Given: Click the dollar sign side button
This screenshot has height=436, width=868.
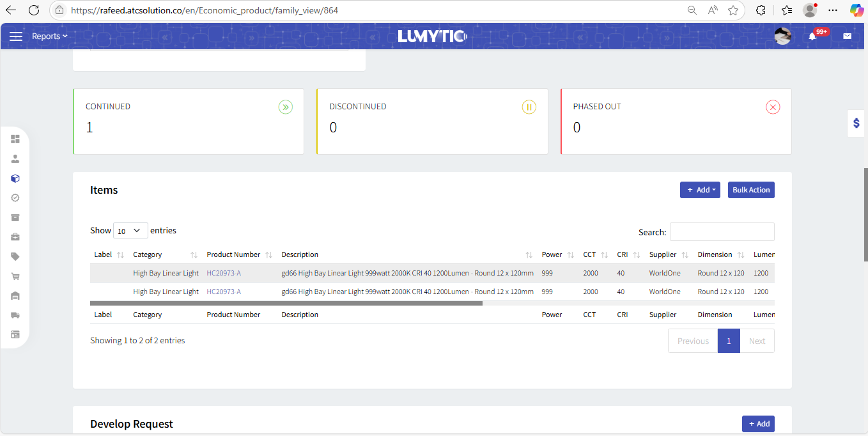Looking at the screenshot, I should pyautogui.click(x=856, y=123).
